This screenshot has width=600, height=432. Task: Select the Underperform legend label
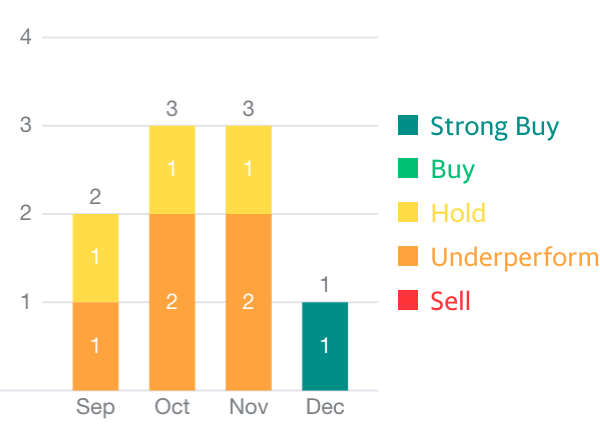coord(514,256)
